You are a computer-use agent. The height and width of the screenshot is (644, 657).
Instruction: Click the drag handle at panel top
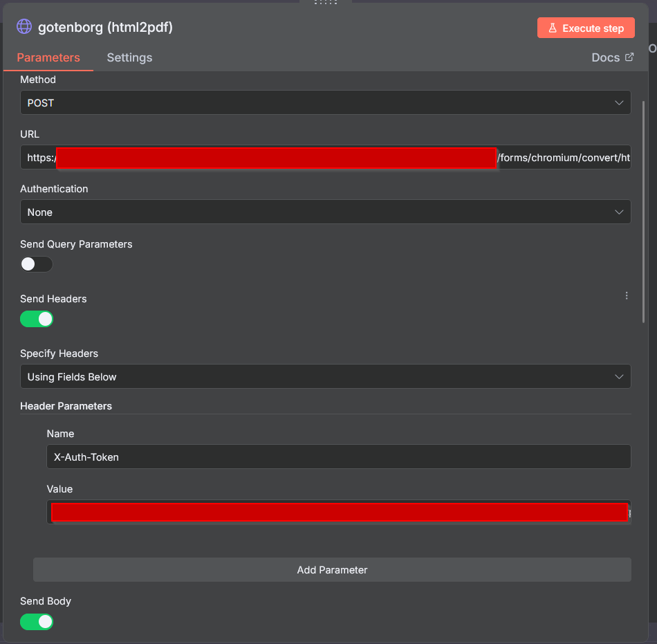point(325,3)
